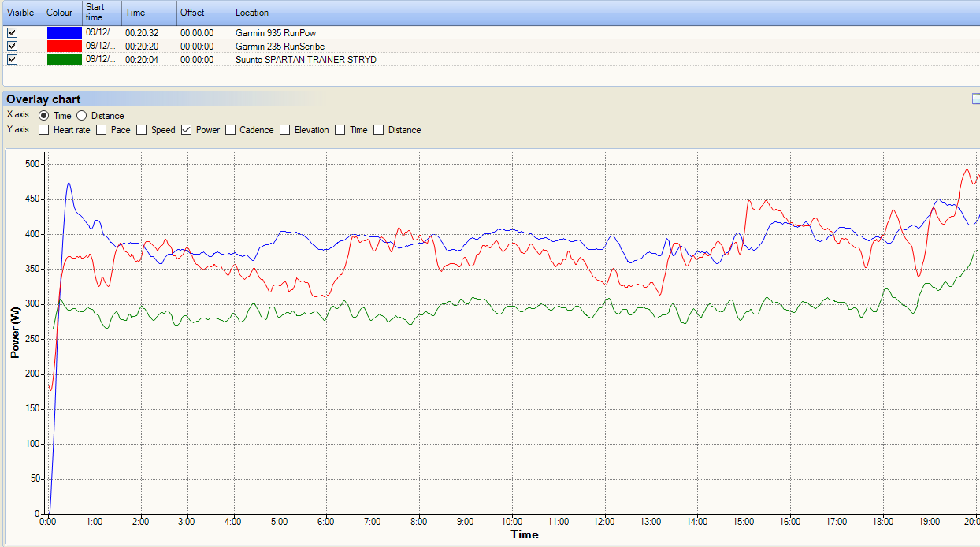Click the Time axis title below chart
The image size is (980, 547).
[525, 534]
